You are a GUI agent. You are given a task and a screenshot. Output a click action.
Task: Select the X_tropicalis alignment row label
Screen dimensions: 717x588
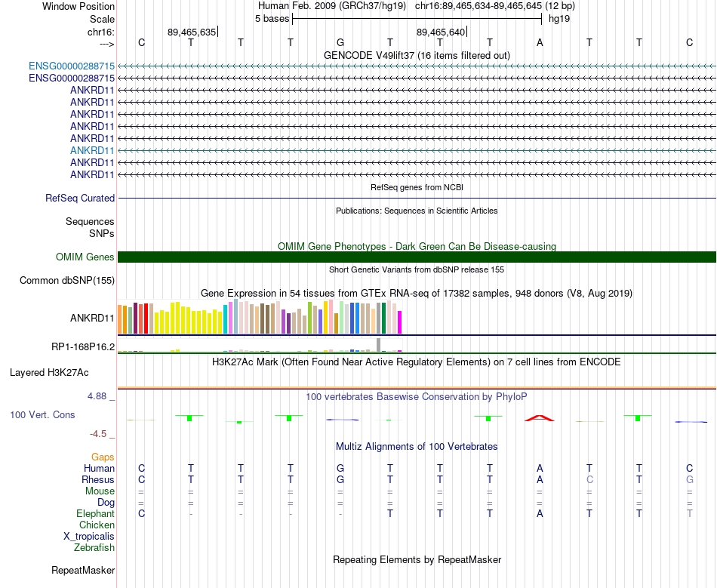[89, 537]
